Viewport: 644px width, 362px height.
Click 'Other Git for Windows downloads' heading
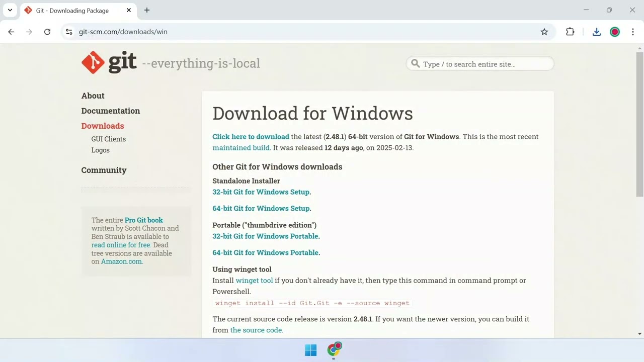277,167
